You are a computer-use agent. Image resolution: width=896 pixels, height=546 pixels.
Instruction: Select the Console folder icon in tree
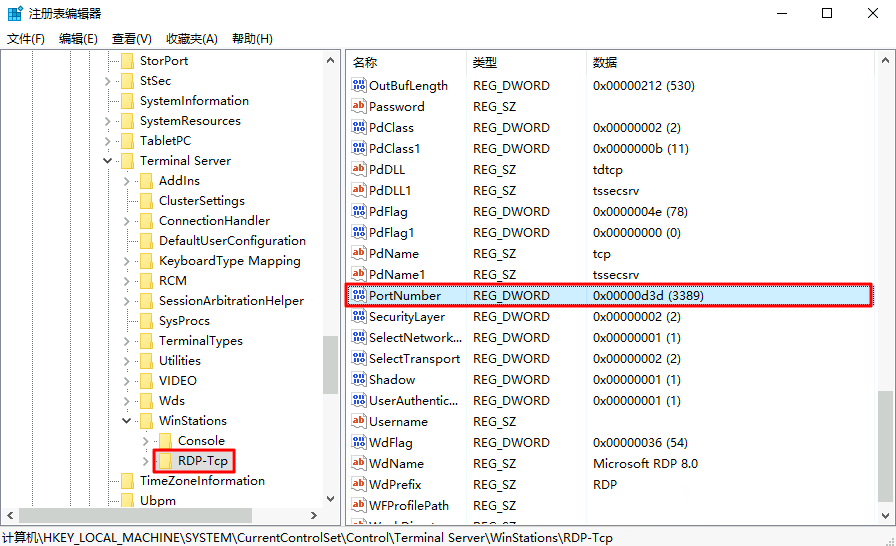165,441
